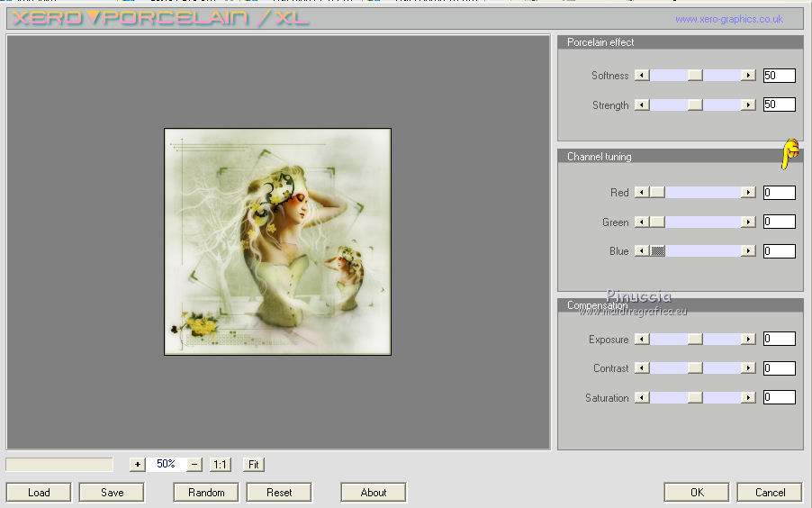Screen dimensions: 812x508
Task: Zoom in with the plus button
Action: click(137, 465)
